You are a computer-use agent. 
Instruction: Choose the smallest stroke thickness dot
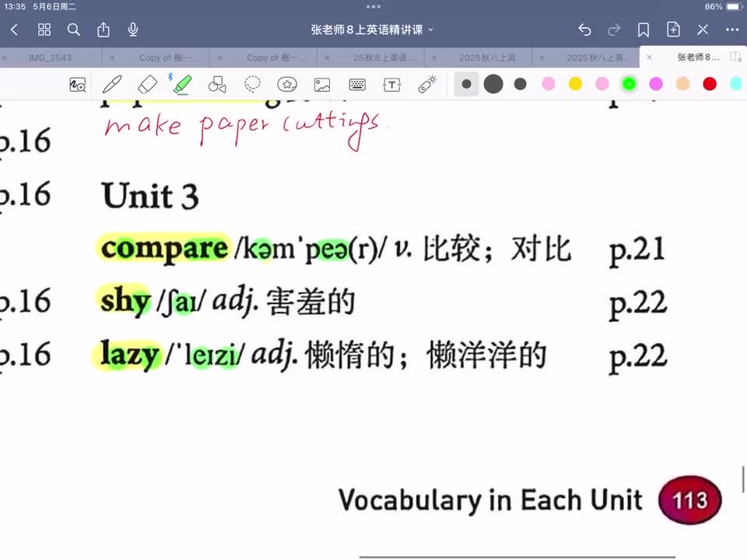click(x=466, y=84)
